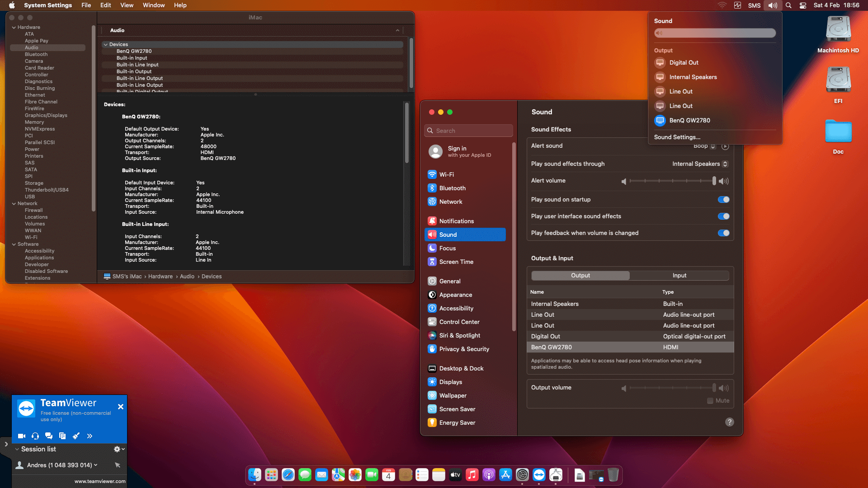Open the Music app in the Dock
Viewport: 868px width, 488px height.
tap(472, 475)
